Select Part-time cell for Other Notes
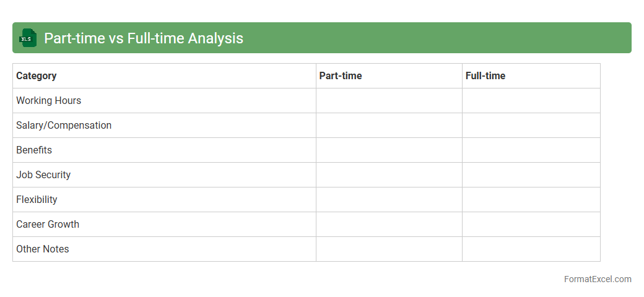The image size is (644, 297). 389,249
